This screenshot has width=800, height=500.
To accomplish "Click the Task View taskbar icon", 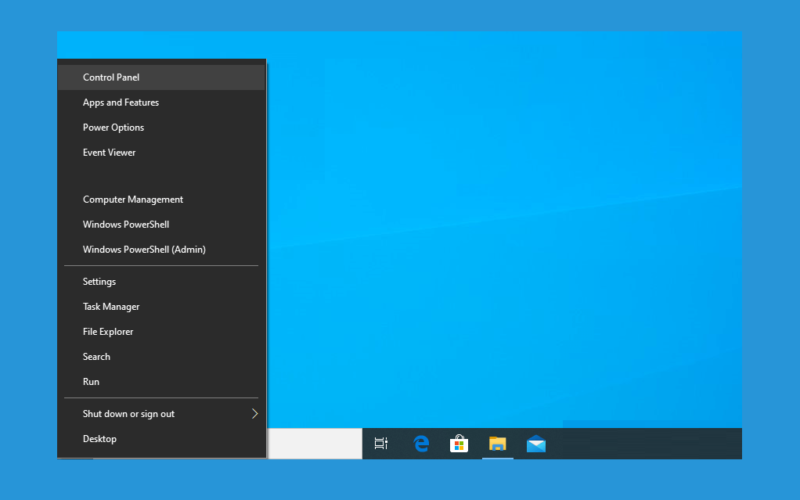I will pyautogui.click(x=381, y=443).
